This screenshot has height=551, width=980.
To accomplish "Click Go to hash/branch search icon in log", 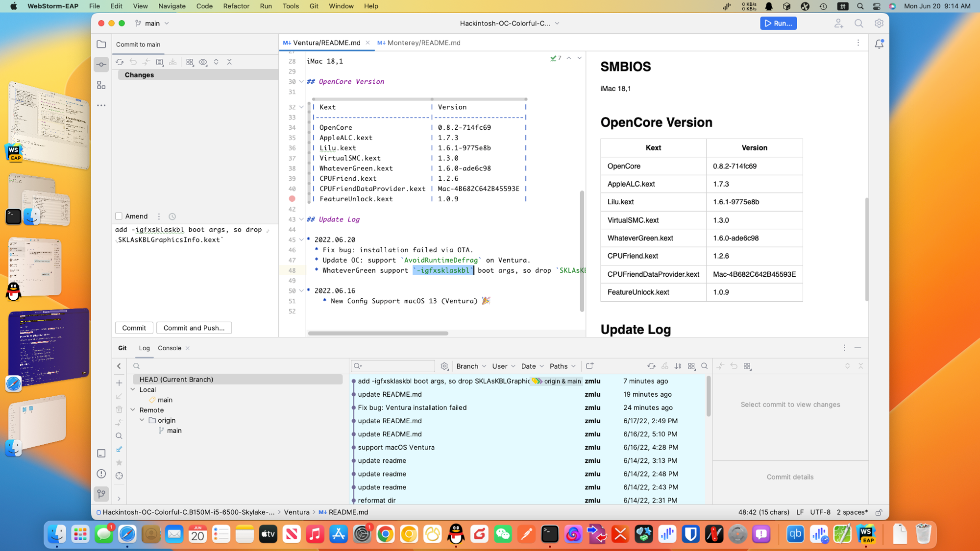I will tap(705, 366).
